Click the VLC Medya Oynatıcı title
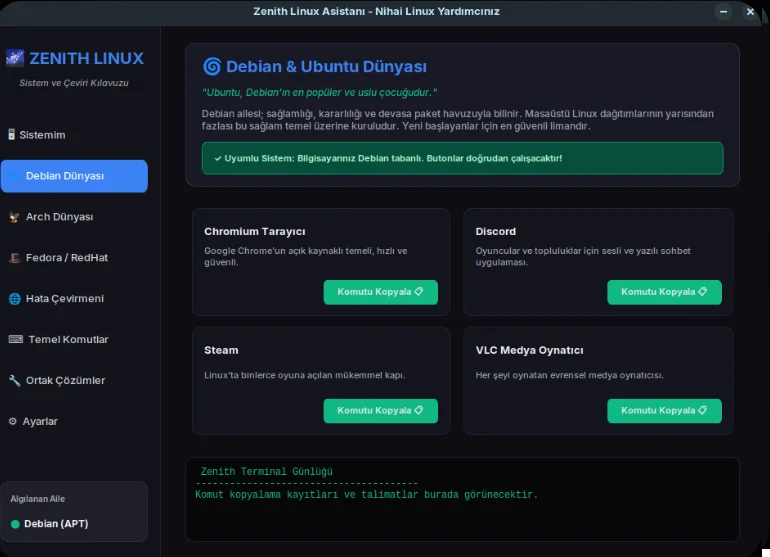 click(529, 350)
